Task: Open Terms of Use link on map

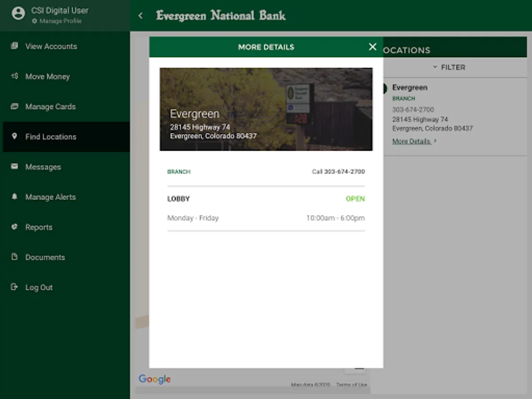Action: coord(352,384)
